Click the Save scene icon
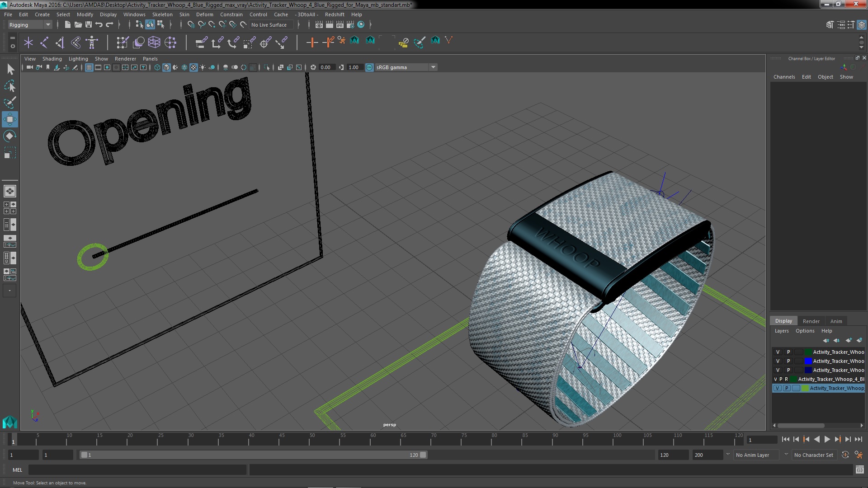The image size is (868, 488). (x=89, y=24)
